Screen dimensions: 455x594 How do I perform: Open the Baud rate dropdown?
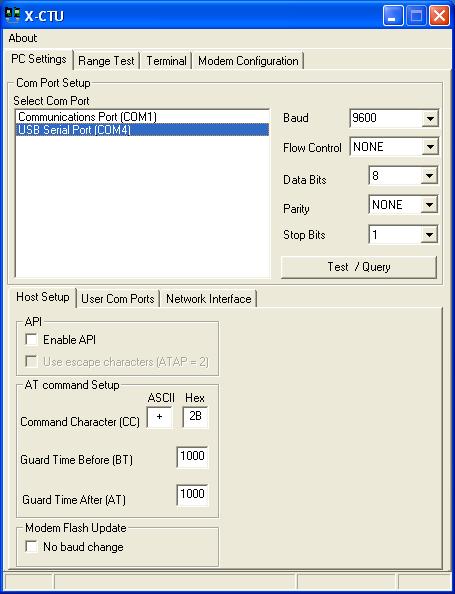(x=430, y=119)
